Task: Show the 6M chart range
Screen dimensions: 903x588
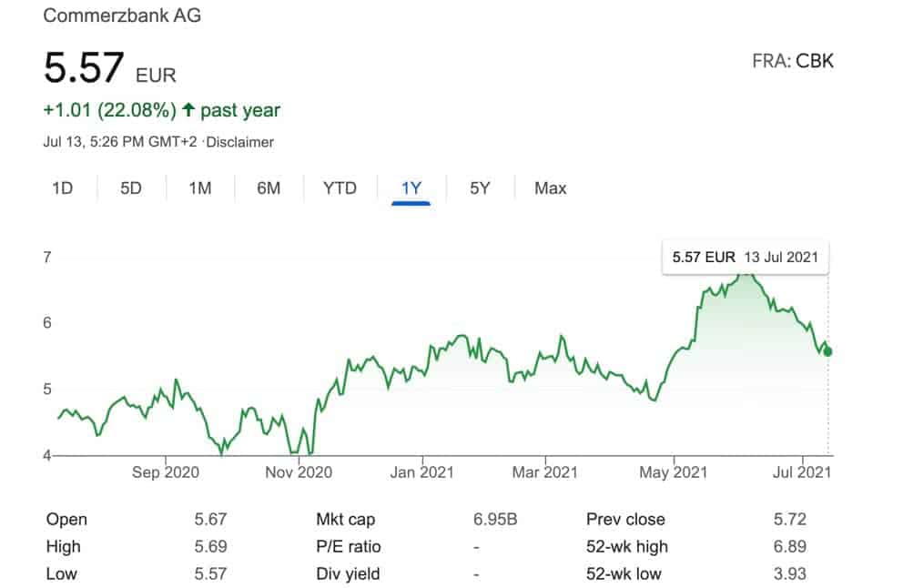Action: [269, 188]
